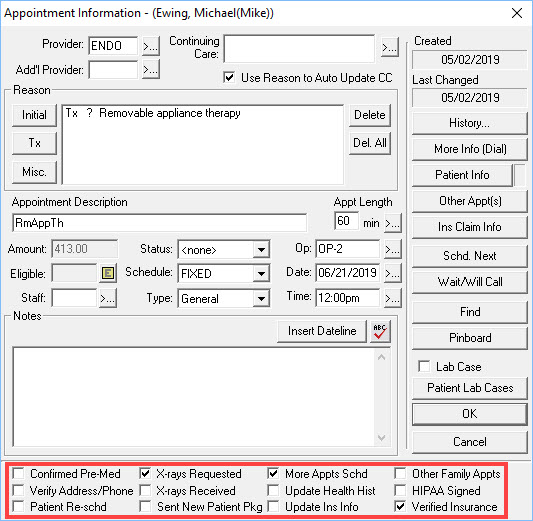The image size is (533, 521).
Task: Open Continuing Care selection button
Action: coord(390,48)
